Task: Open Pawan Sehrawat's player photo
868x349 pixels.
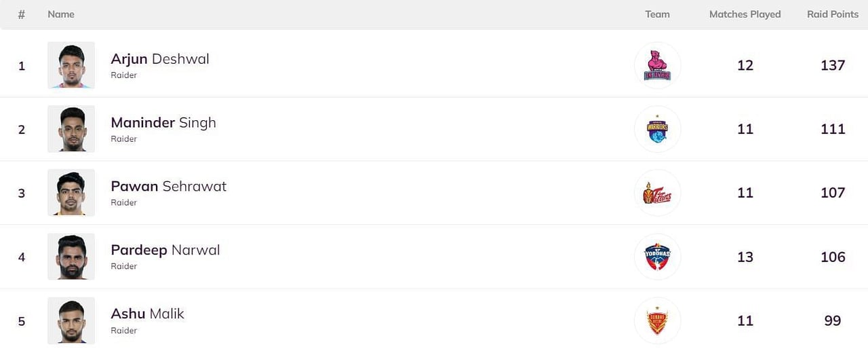Action: [x=71, y=193]
